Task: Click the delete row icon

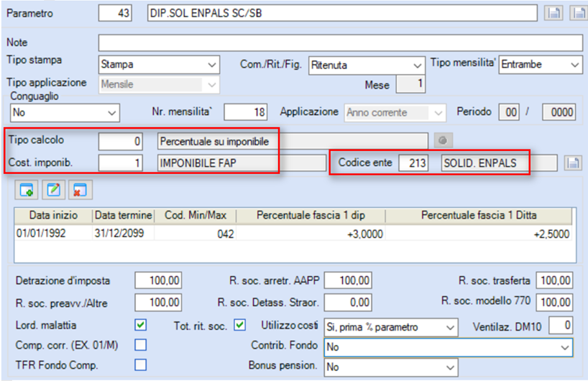Action: [x=81, y=190]
